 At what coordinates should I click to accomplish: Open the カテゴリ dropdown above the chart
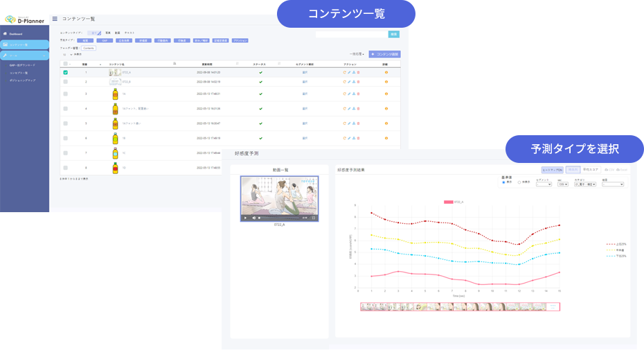(x=580, y=184)
